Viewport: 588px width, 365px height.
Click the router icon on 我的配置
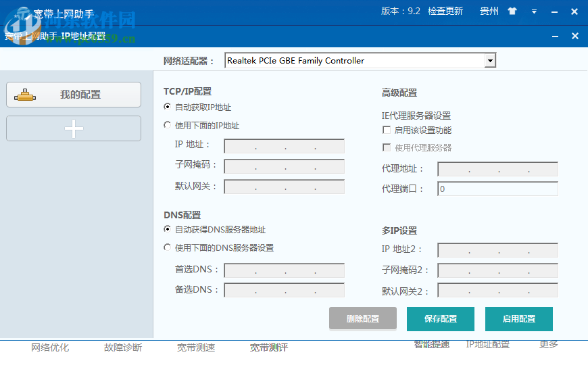click(x=25, y=95)
